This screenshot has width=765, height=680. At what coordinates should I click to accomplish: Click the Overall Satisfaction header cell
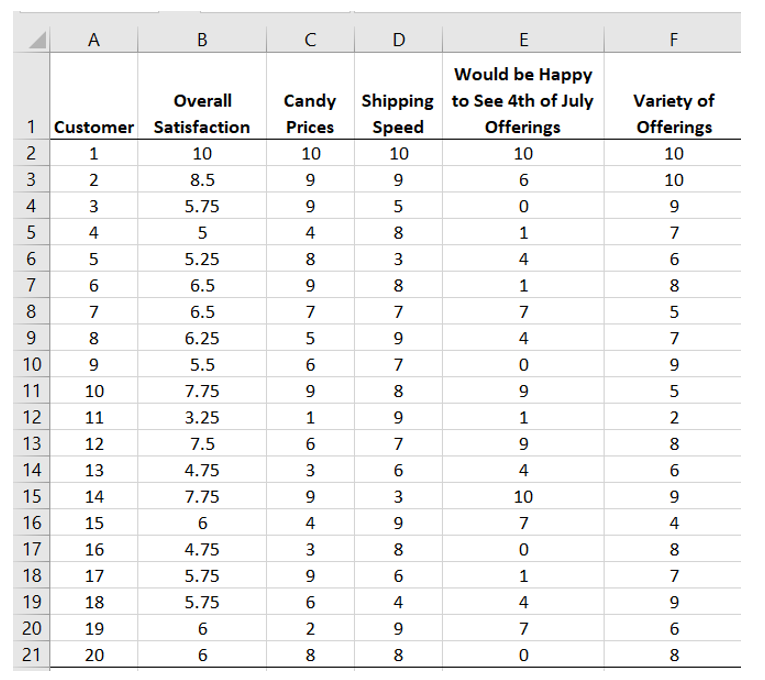click(x=202, y=96)
